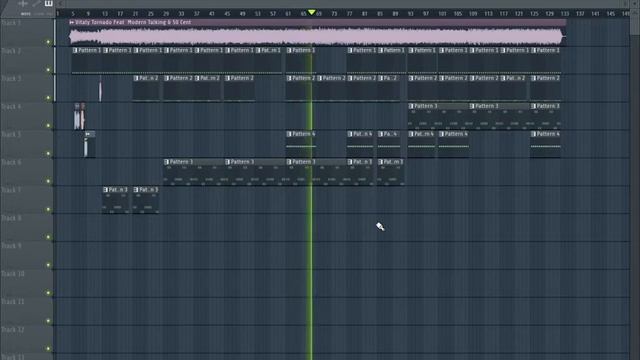Toggle the Track 8 mute LED
Image resolution: width=640 pixels, height=360 pixels.
click(x=48, y=237)
